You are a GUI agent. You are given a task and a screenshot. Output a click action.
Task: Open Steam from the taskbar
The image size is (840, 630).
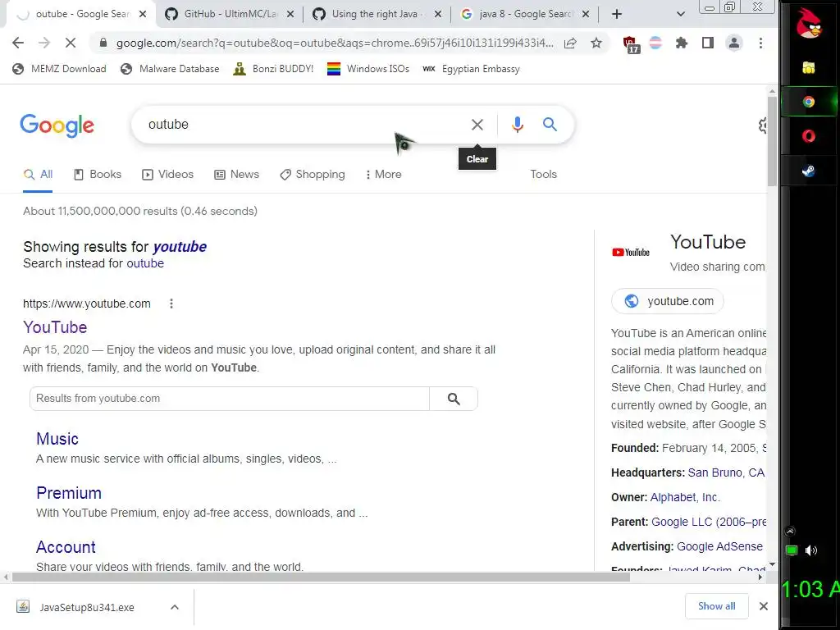808,171
